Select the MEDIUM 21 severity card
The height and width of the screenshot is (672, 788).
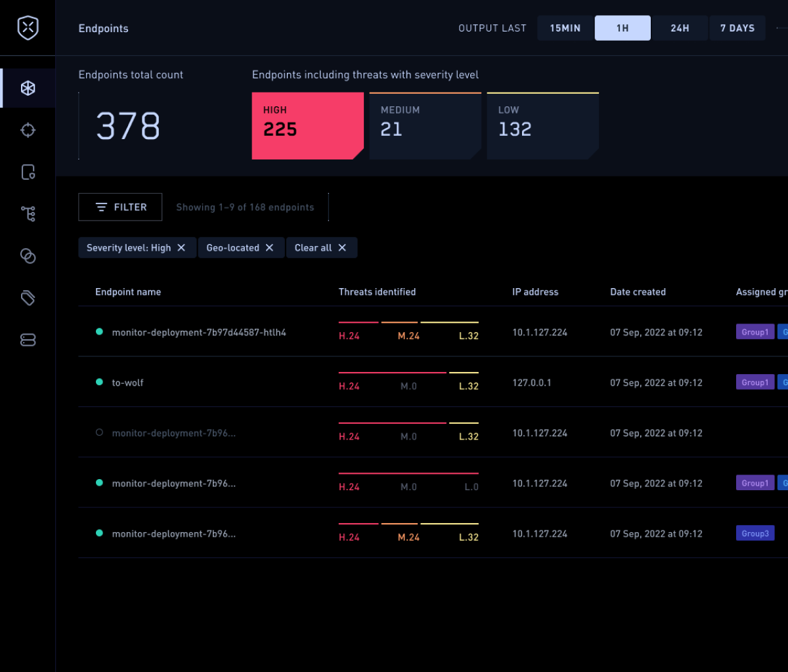(425, 125)
